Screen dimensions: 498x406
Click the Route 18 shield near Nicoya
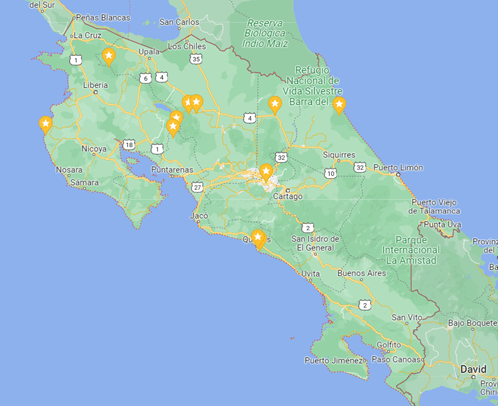pyautogui.click(x=129, y=145)
